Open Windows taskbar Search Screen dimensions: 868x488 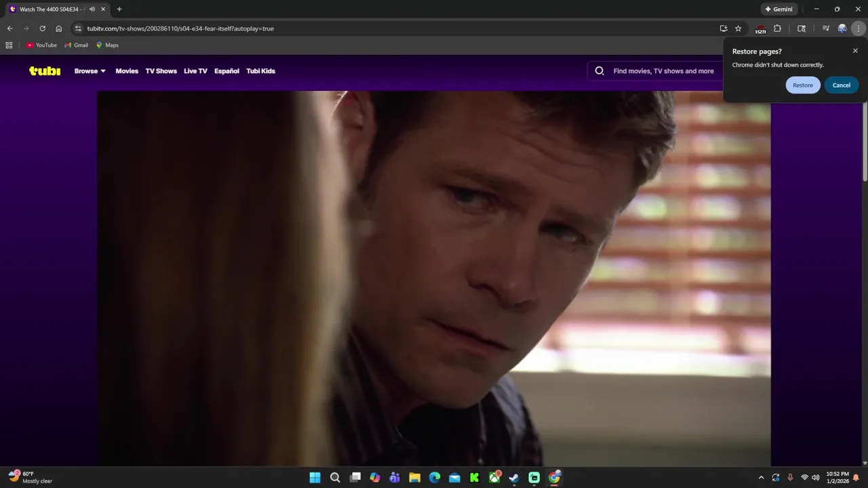[335, 478]
